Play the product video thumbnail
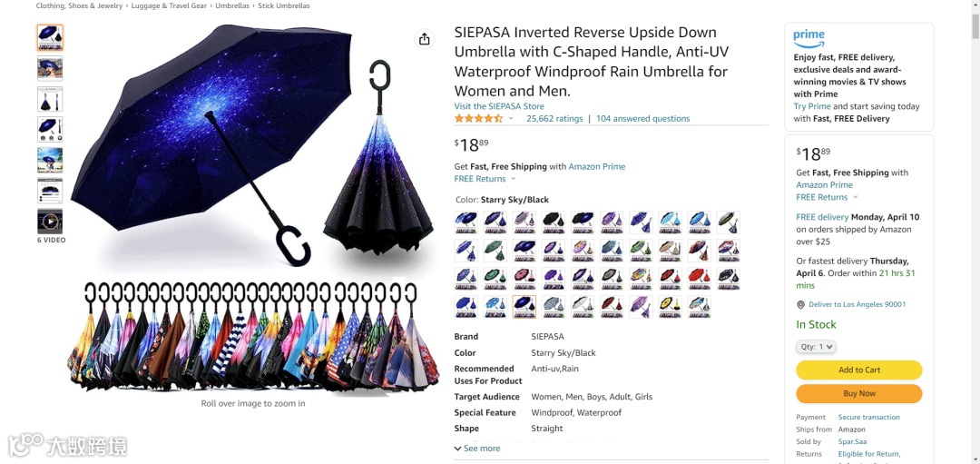The height and width of the screenshot is (464, 980). (50, 222)
